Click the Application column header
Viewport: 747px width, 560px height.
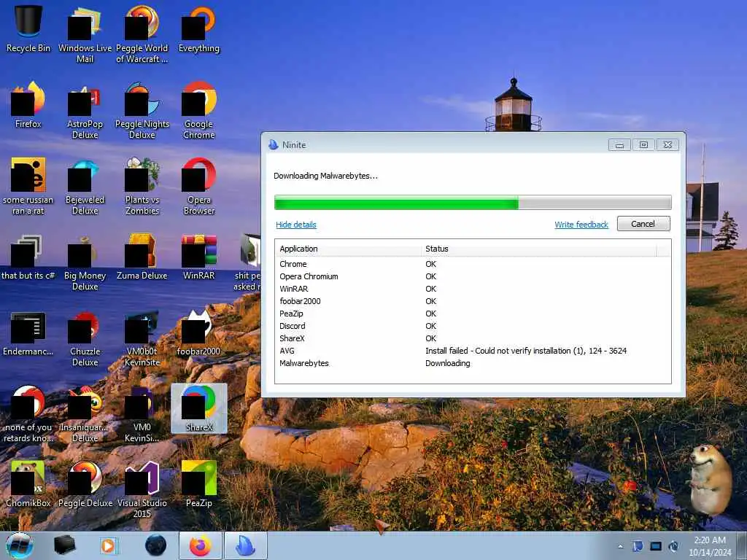pyautogui.click(x=349, y=249)
